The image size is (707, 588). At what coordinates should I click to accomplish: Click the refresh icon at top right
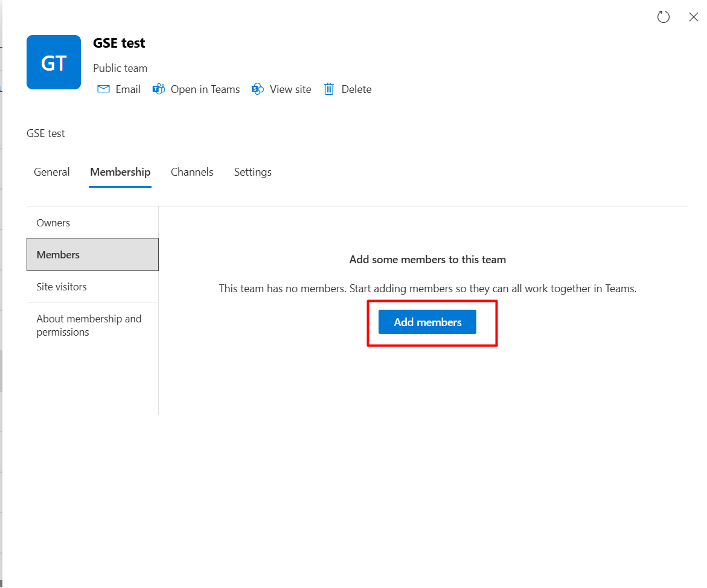click(663, 17)
